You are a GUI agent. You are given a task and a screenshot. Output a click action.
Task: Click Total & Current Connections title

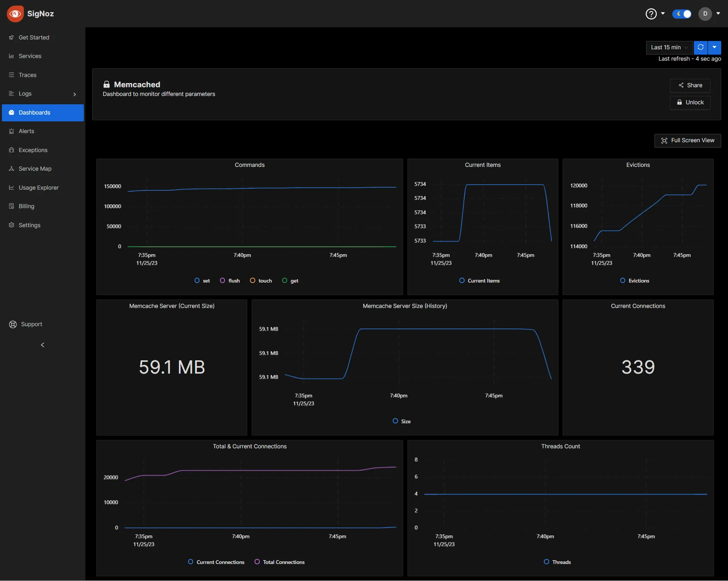249,446
